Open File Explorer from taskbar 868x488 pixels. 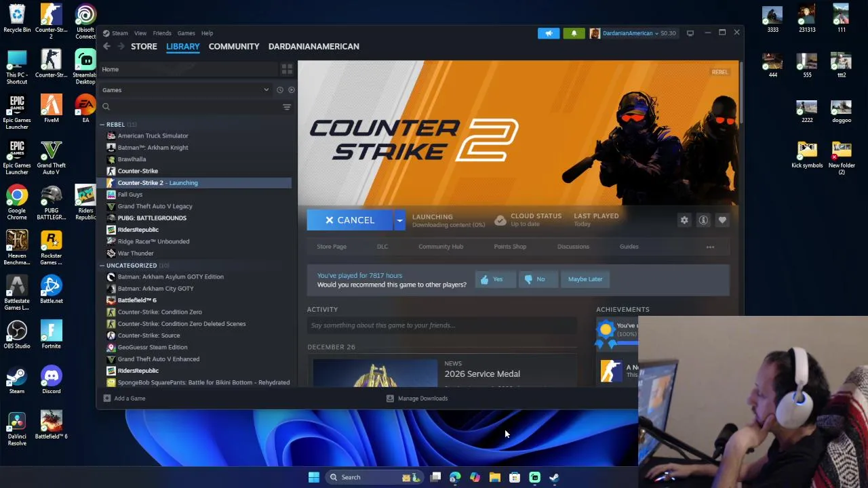click(495, 477)
